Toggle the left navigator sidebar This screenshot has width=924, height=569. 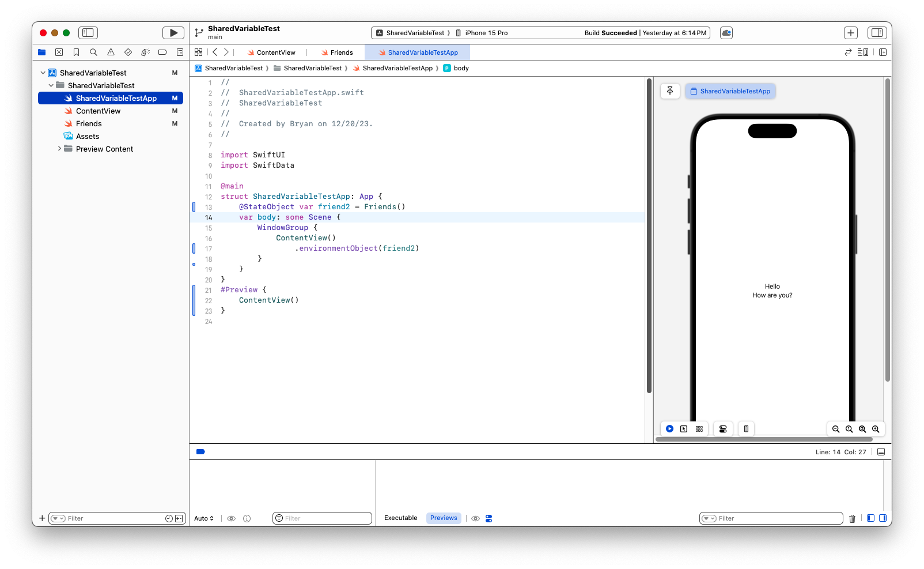88,33
